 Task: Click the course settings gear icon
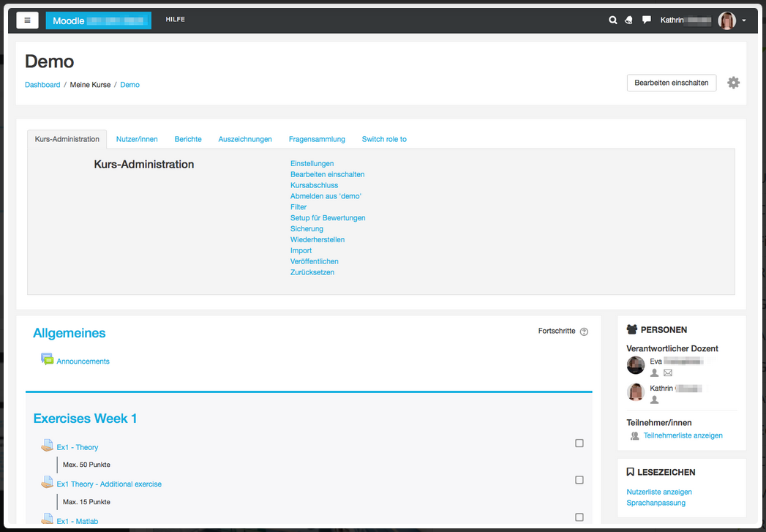733,83
